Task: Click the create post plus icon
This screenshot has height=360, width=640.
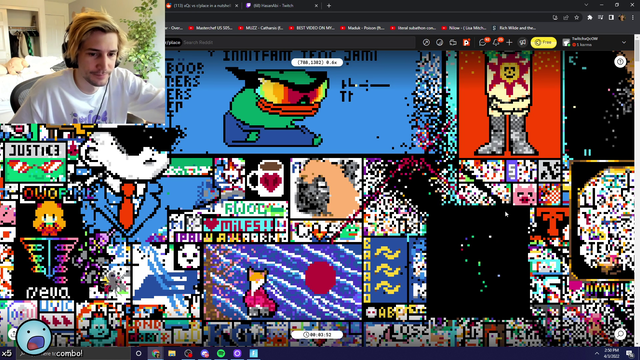Action: point(509,42)
